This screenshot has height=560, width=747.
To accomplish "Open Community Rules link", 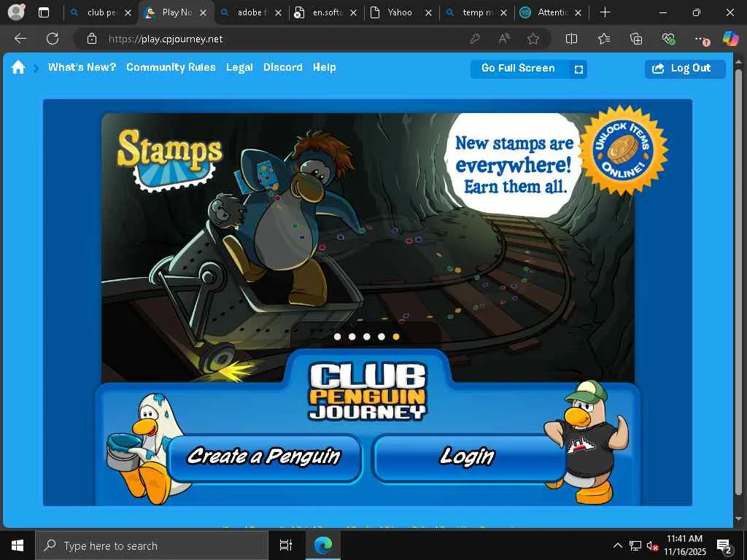I will click(x=171, y=67).
